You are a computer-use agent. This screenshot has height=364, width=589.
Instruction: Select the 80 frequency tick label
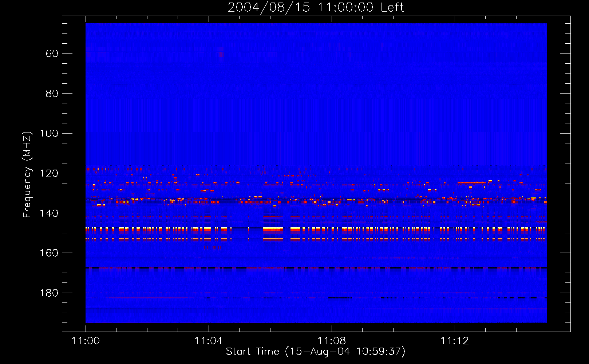click(52, 94)
